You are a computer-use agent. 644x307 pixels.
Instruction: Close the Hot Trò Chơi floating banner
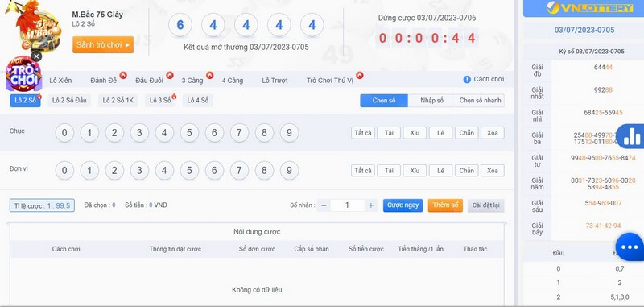pos(36,56)
